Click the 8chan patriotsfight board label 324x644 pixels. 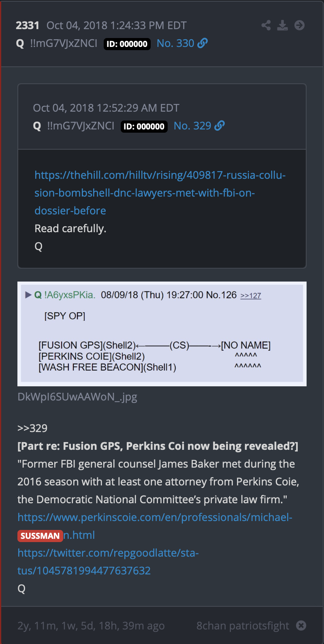(243, 626)
